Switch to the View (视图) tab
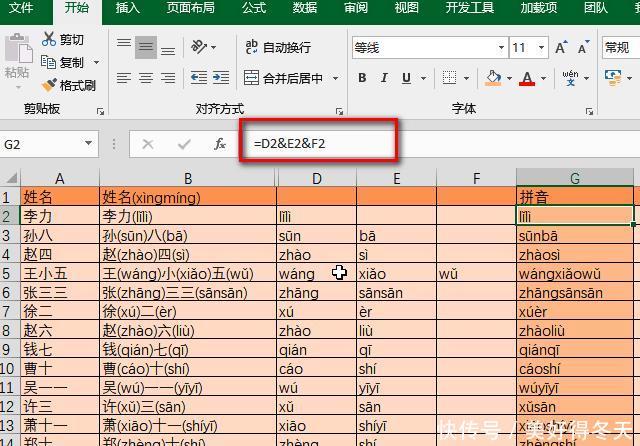This screenshot has width=640, height=446. 406,7
